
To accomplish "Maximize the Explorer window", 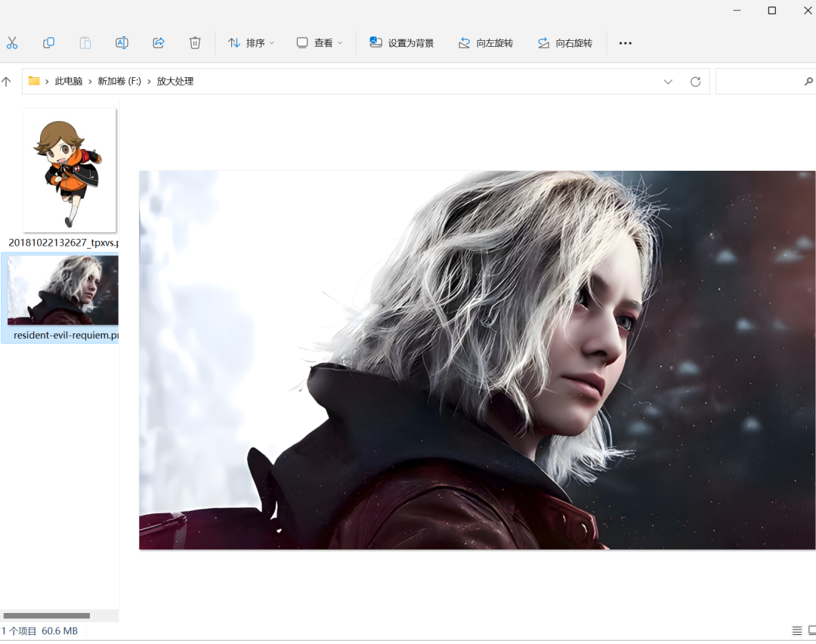I will click(772, 11).
